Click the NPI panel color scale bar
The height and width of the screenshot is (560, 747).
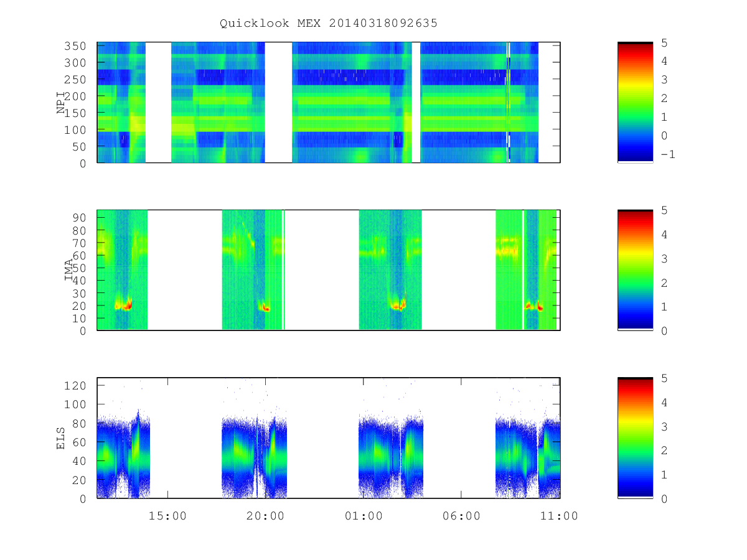[x=635, y=102]
